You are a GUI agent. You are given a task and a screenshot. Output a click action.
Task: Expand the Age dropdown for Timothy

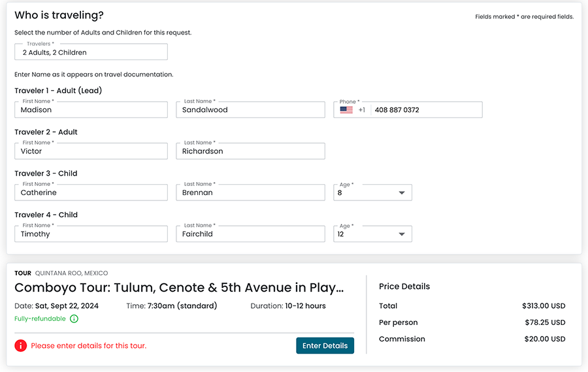401,234
